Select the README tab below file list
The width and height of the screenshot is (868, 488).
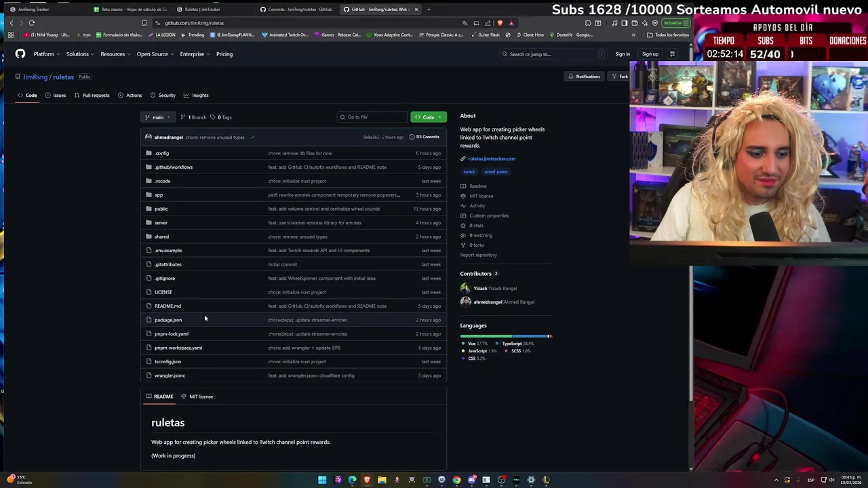point(159,396)
